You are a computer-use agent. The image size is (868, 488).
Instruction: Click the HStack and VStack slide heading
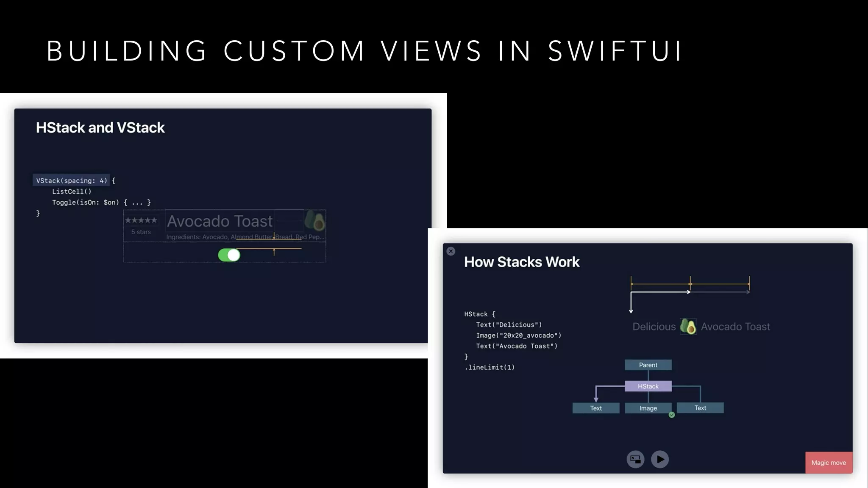coord(100,128)
